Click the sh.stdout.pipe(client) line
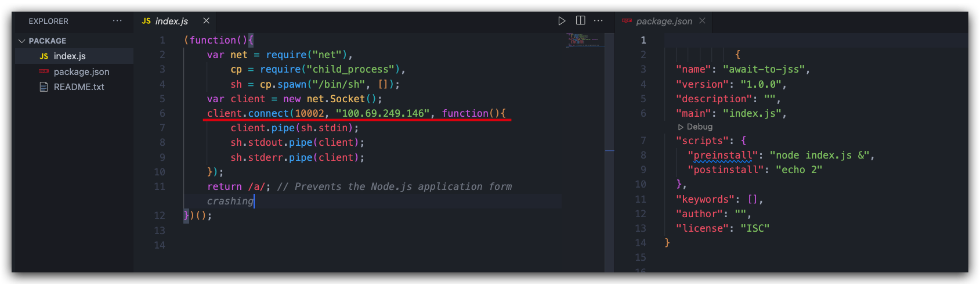The height and width of the screenshot is (284, 980). coord(297,142)
